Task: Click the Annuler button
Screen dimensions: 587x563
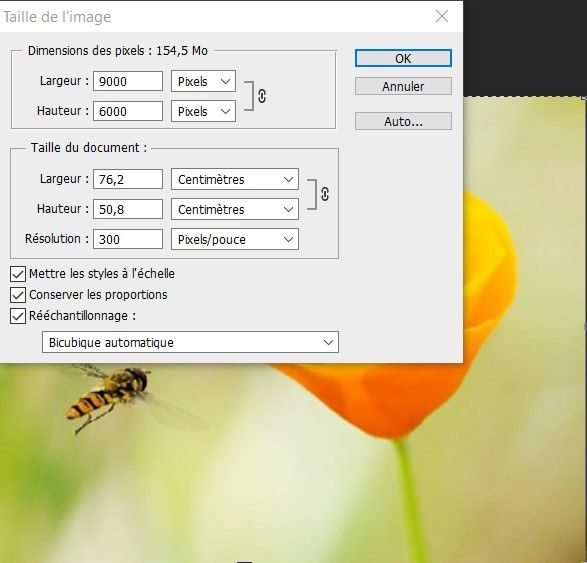Action: 403,86
